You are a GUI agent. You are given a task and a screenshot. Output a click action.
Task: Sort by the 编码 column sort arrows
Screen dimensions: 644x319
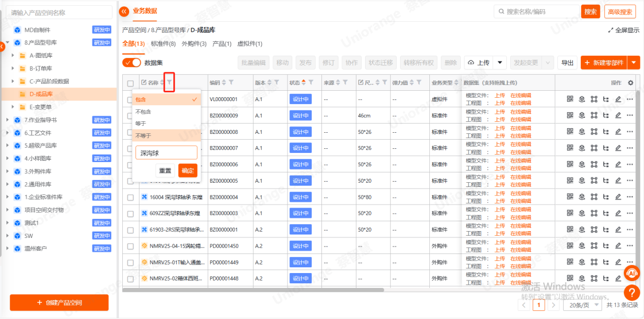point(224,83)
